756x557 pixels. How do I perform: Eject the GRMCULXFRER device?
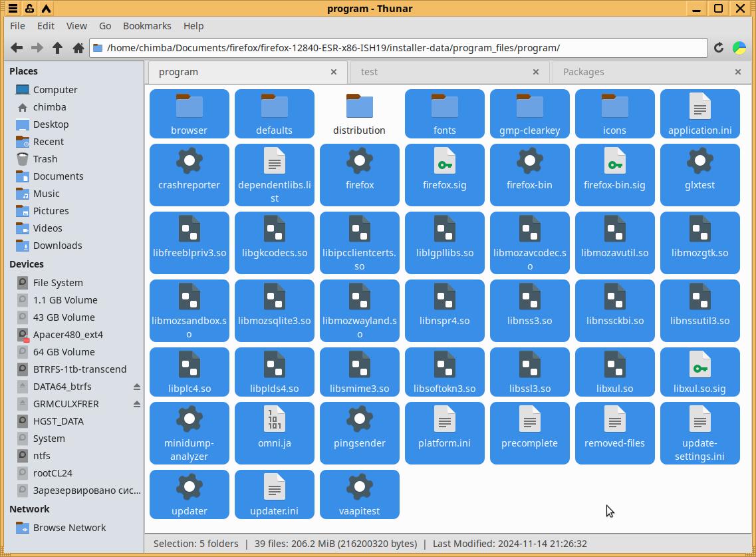[x=137, y=404]
